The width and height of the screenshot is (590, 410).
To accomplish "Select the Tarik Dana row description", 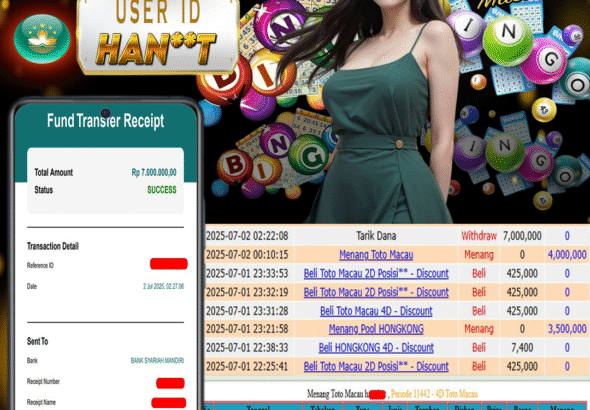I will [x=376, y=236].
